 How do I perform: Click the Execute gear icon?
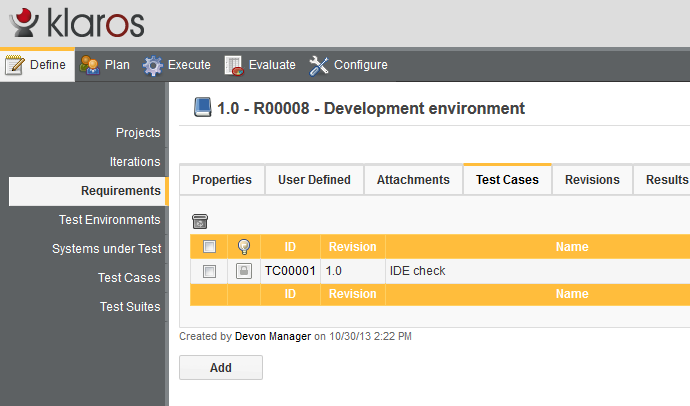pos(153,65)
